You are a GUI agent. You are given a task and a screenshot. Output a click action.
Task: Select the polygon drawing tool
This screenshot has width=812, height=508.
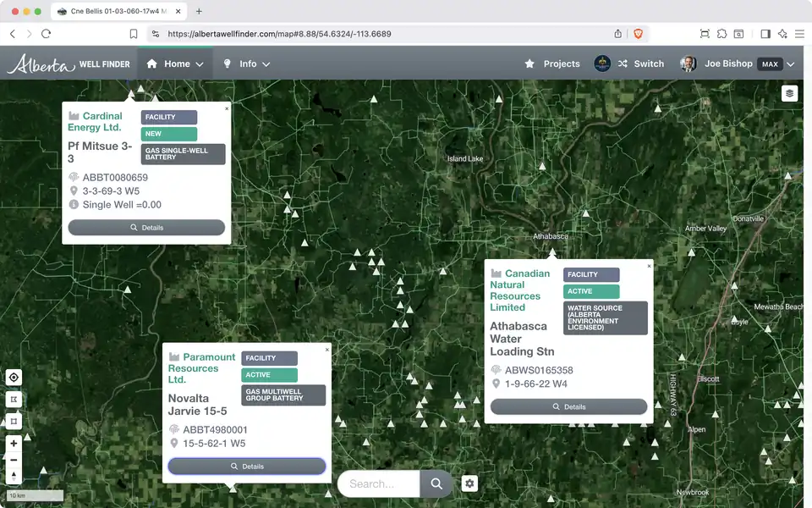(x=14, y=399)
